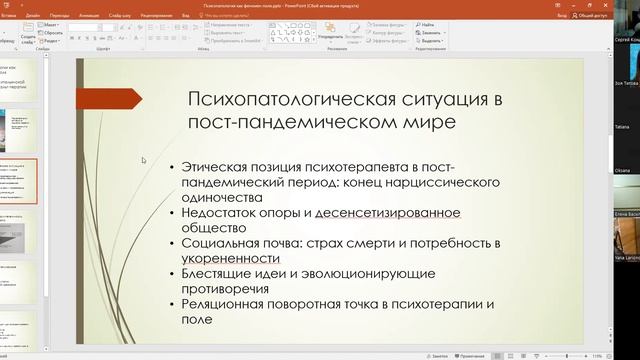
Task: Toggle underline formatting in the Шрифт group
Action: click(x=87, y=38)
